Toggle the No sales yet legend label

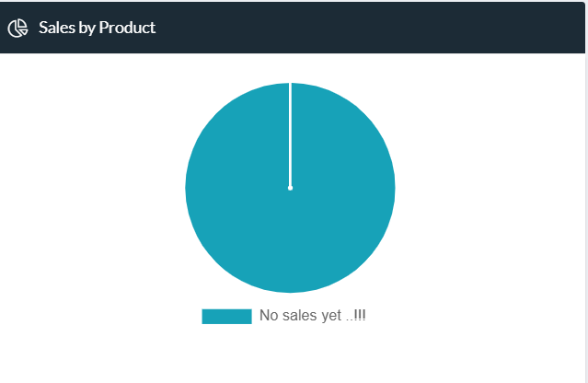pyautogui.click(x=312, y=316)
